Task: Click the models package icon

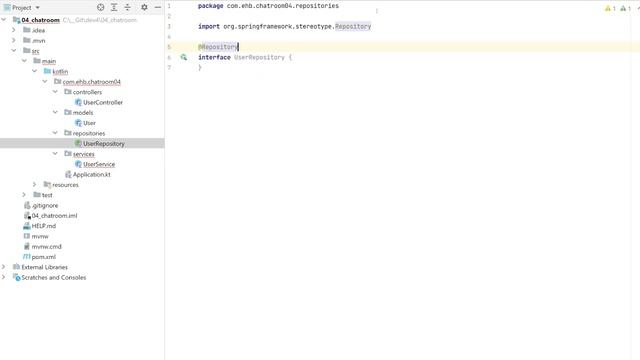Action: tap(68, 112)
